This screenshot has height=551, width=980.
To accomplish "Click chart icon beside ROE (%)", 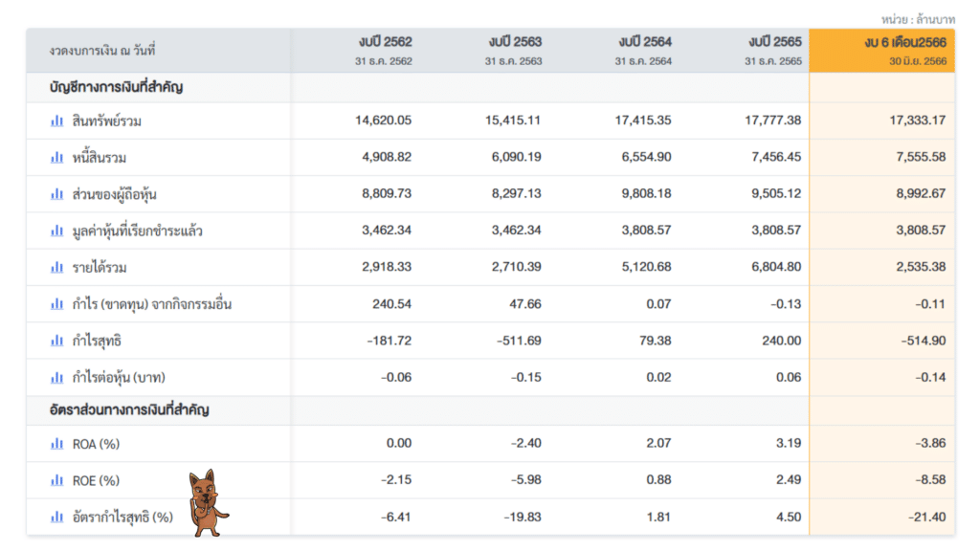I will [x=57, y=480].
